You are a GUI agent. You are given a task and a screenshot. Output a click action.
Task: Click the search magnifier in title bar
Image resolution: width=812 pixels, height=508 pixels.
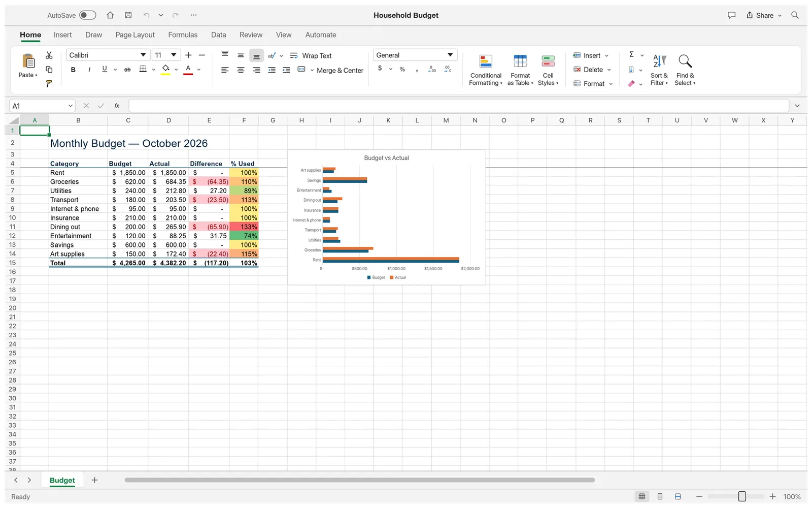[795, 15]
